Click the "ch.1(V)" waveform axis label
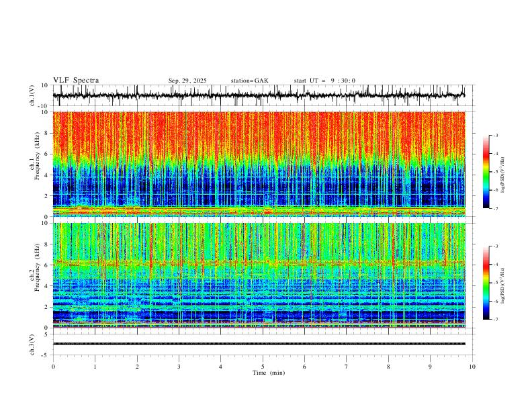The width and height of the screenshot is (532, 411). [x=32, y=95]
